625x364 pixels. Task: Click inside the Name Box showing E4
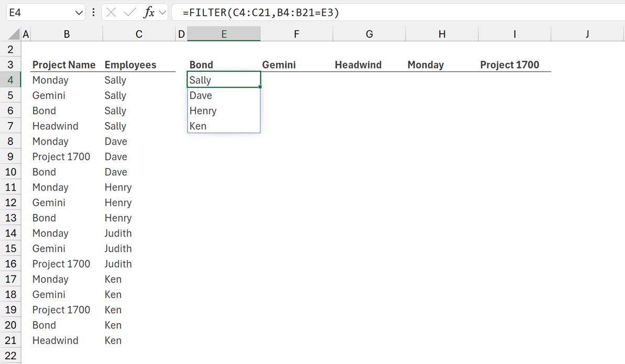tap(39, 13)
